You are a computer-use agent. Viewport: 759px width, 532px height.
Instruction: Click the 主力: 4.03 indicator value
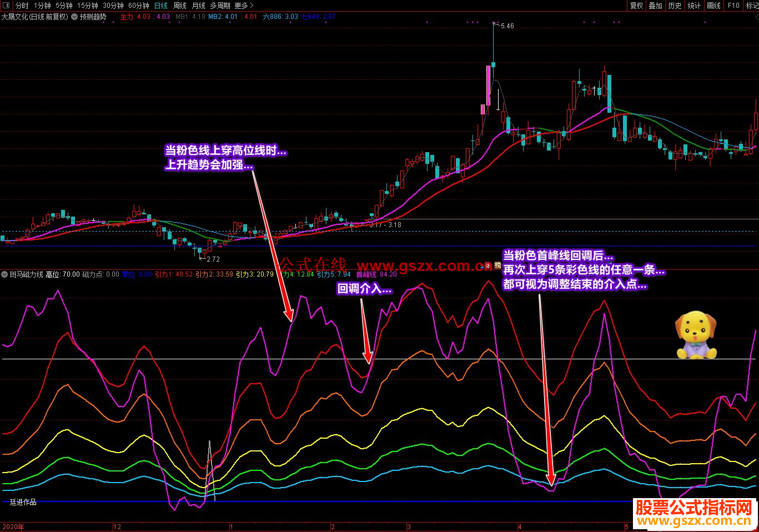(135, 17)
